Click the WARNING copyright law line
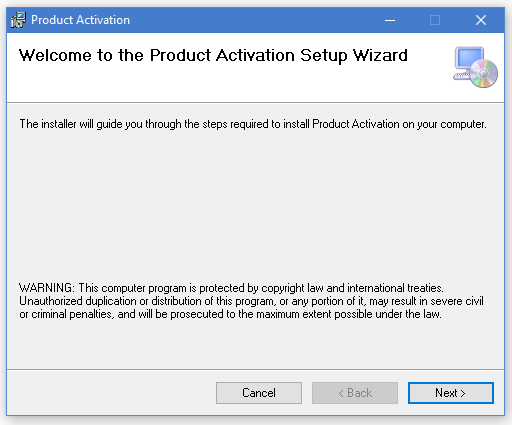This screenshot has height=425, width=512. point(231,288)
